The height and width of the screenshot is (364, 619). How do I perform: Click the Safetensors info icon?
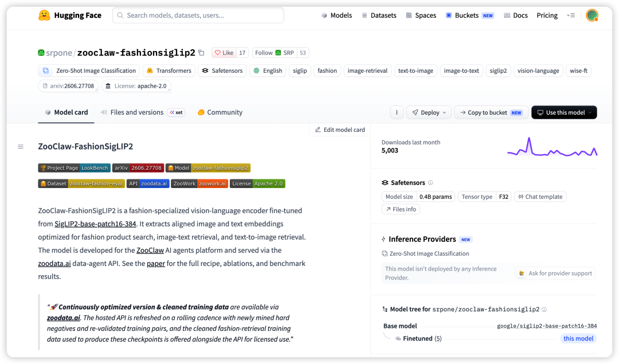[x=430, y=183]
